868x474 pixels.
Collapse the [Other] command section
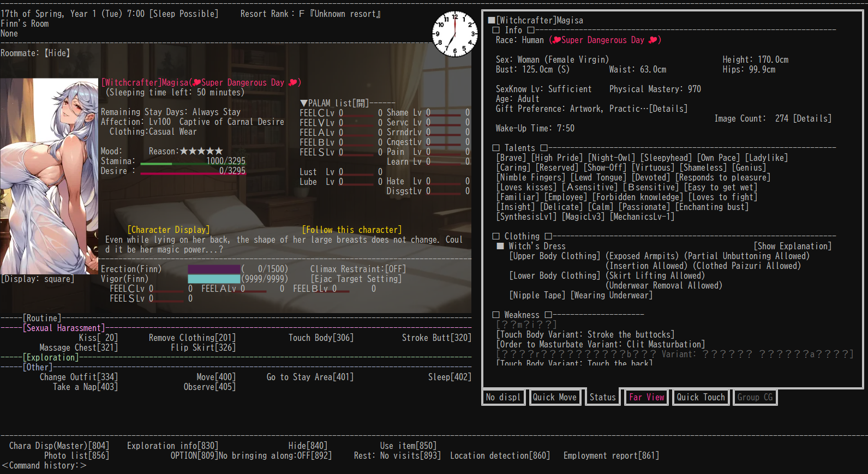(x=38, y=367)
